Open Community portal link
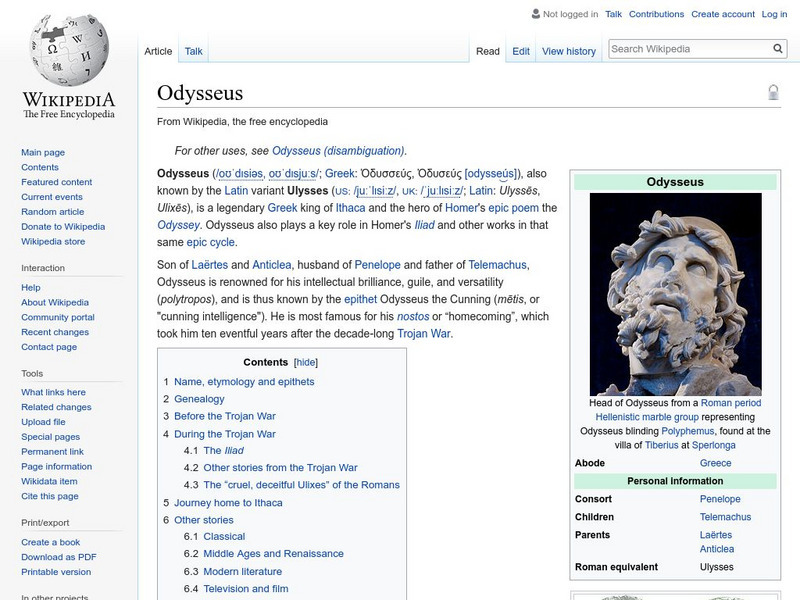Image resolution: width=800 pixels, height=600 pixels. pyautogui.click(x=58, y=317)
